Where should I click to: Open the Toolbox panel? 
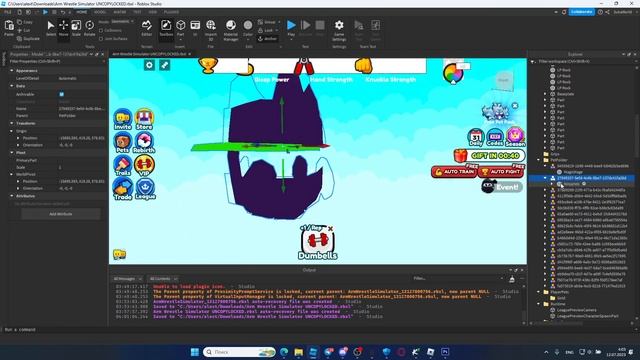166,29
